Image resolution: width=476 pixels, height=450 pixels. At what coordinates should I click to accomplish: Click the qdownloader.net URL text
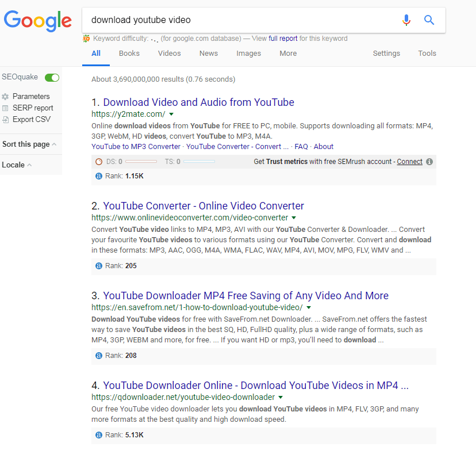pos(183,398)
